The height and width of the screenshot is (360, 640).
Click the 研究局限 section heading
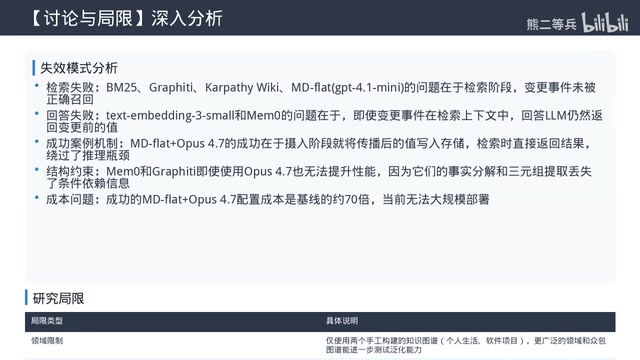tap(58, 298)
